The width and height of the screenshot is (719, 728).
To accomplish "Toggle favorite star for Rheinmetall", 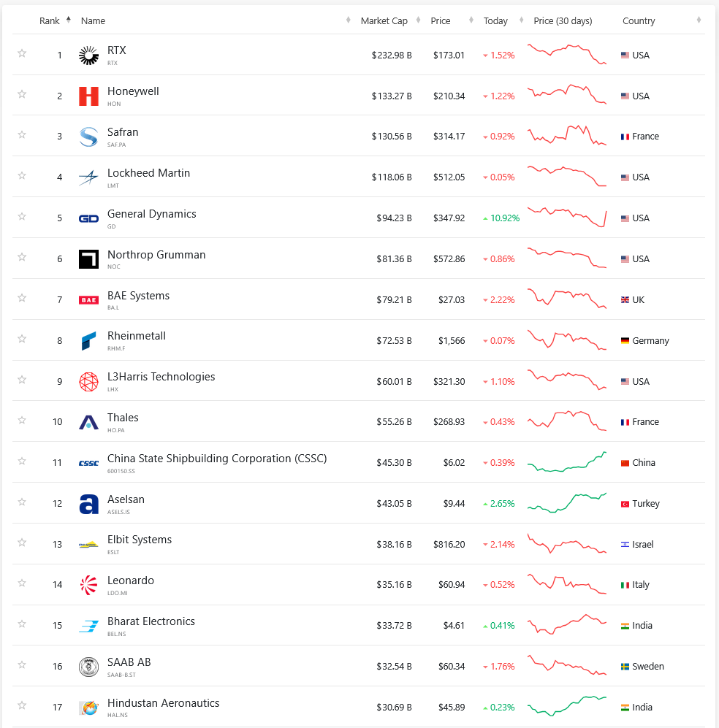I will 22,339.
